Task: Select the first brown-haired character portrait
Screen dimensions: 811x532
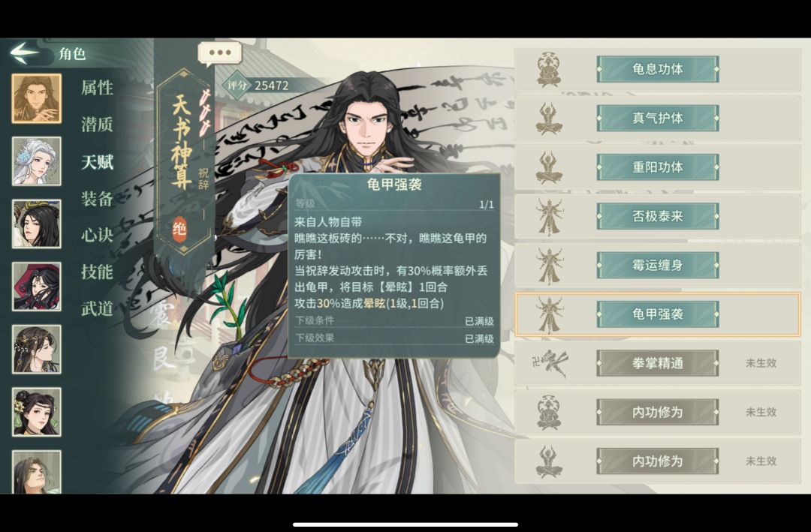Action: tap(36, 98)
